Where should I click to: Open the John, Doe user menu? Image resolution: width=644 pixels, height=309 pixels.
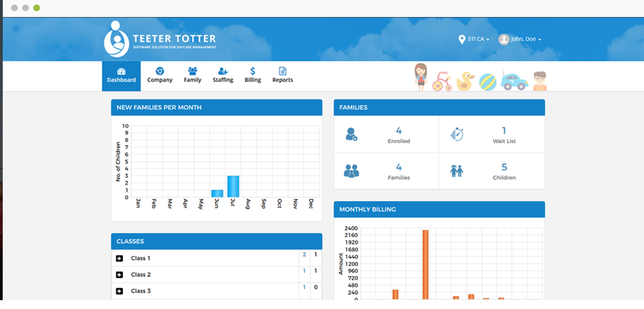click(526, 39)
